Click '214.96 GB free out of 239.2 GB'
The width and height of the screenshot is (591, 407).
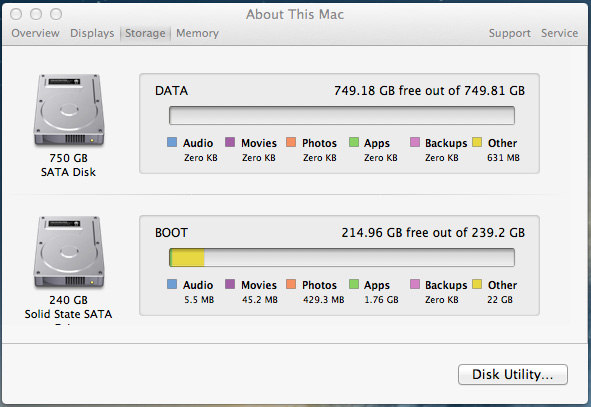tap(433, 233)
